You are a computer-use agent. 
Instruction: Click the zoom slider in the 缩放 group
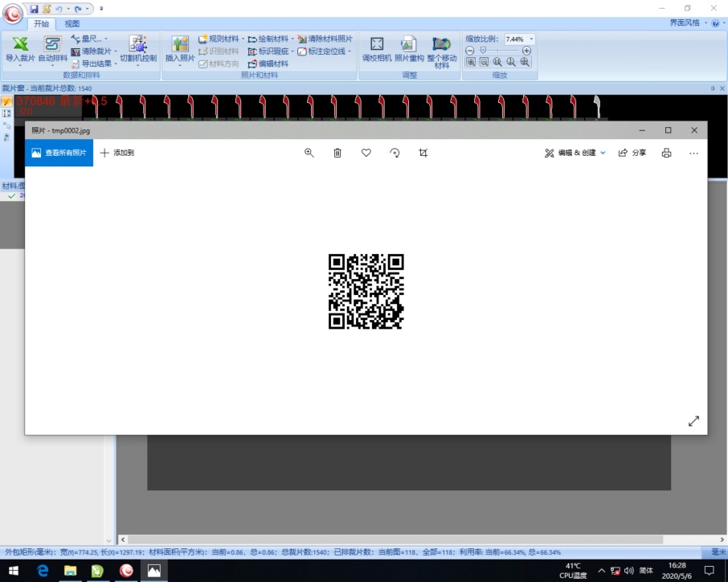[498, 50]
